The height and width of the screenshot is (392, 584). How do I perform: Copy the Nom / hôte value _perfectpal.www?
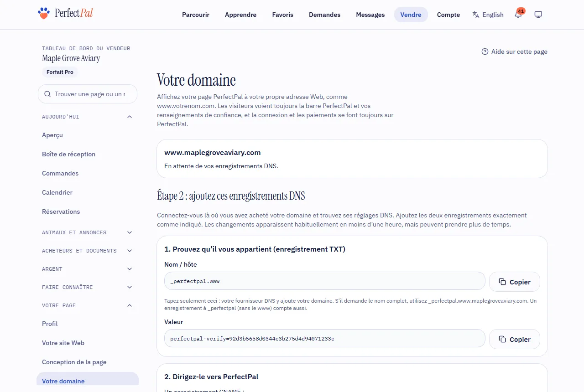(x=515, y=282)
